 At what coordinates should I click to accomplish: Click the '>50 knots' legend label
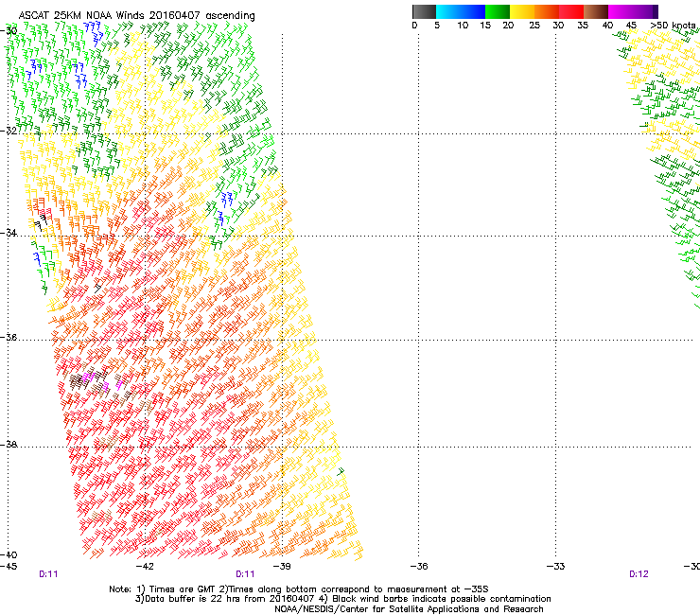(x=673, y=26)
